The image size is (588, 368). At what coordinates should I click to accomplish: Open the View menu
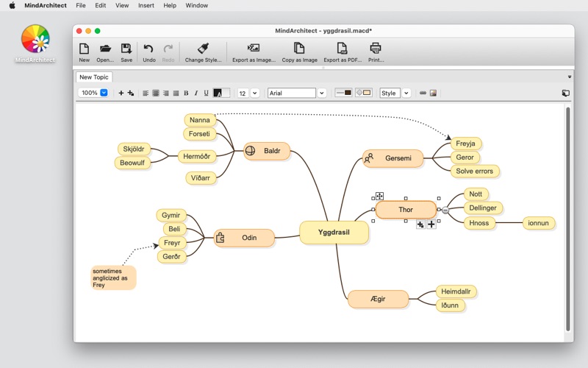point(122,5)
